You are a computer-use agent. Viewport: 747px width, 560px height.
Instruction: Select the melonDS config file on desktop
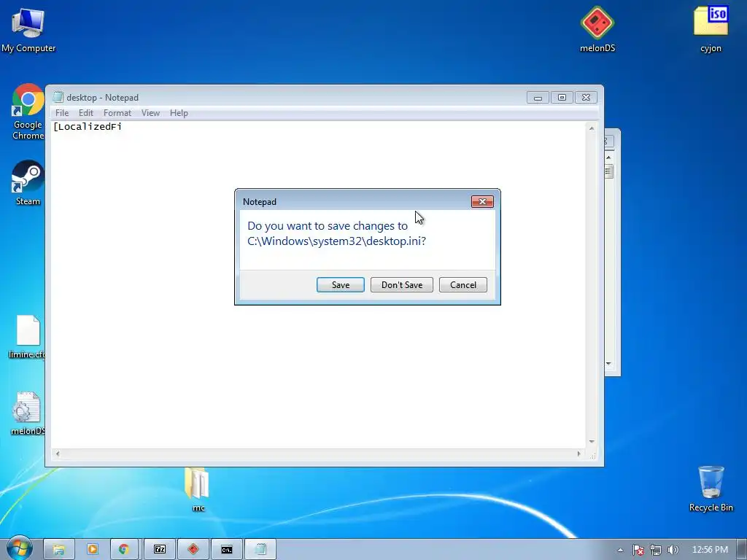(x=28, y=413)
